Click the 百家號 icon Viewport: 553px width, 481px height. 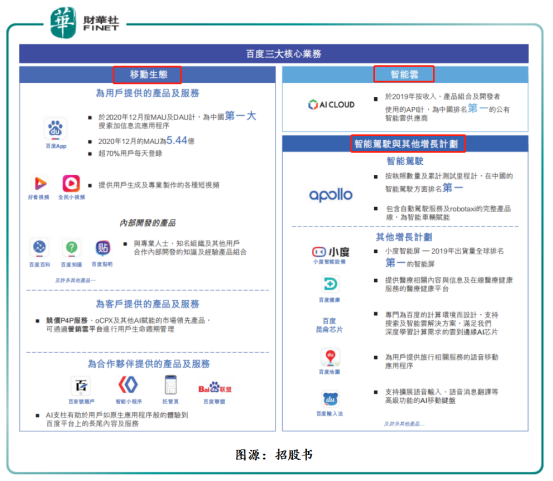pyautogui.click(x=81, y=386)
